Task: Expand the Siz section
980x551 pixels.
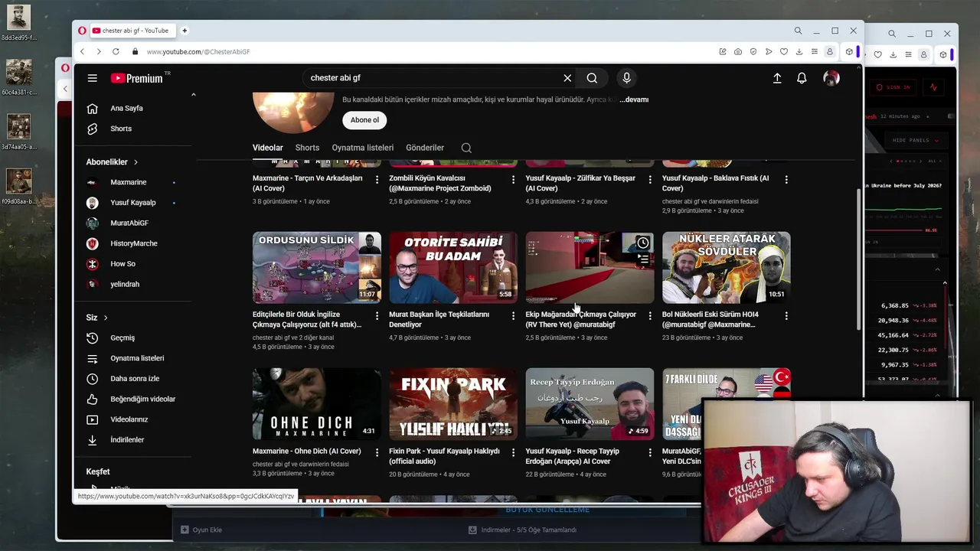Action: (96, 318)
